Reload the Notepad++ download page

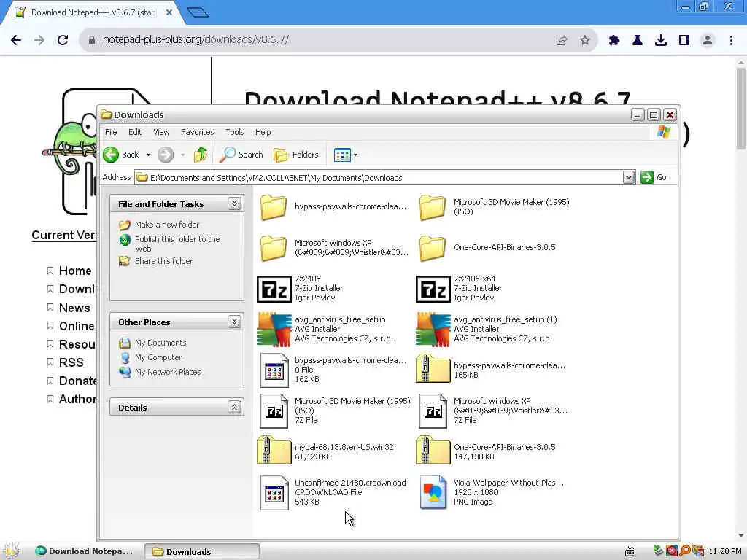click(x=63, y=40)
